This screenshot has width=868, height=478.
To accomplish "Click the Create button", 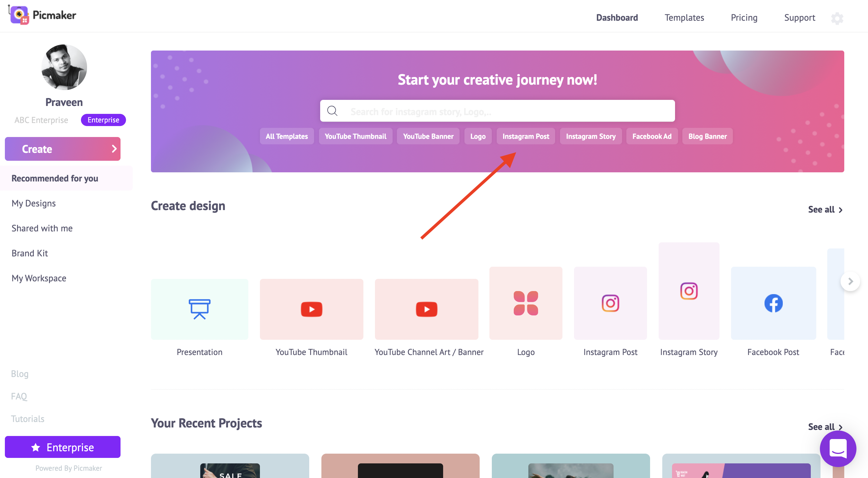I will pos(62,149).
